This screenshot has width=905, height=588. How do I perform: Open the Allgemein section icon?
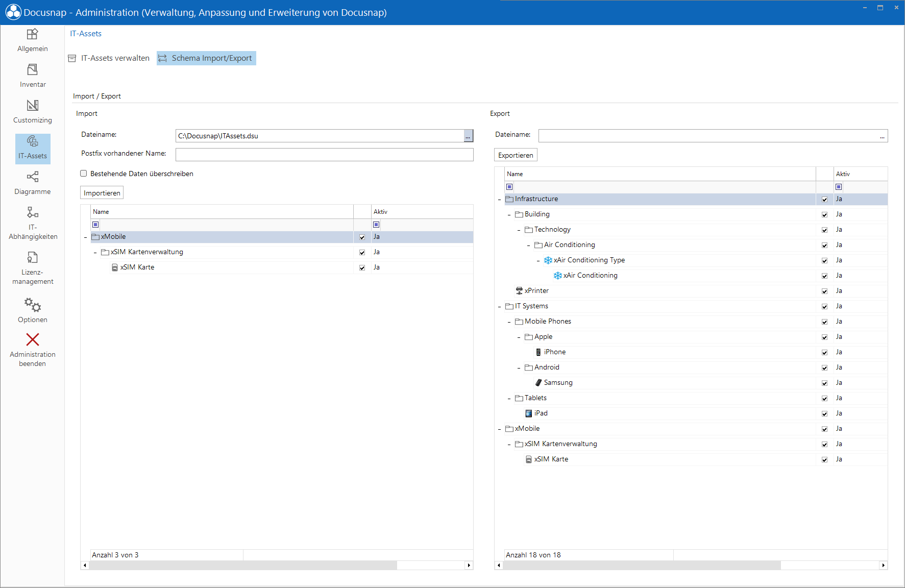pyautogui.click(x=33, y=34)
